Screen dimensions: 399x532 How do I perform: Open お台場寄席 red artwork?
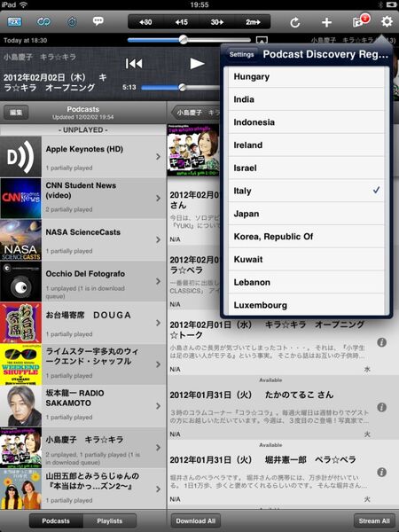point(20,323)
